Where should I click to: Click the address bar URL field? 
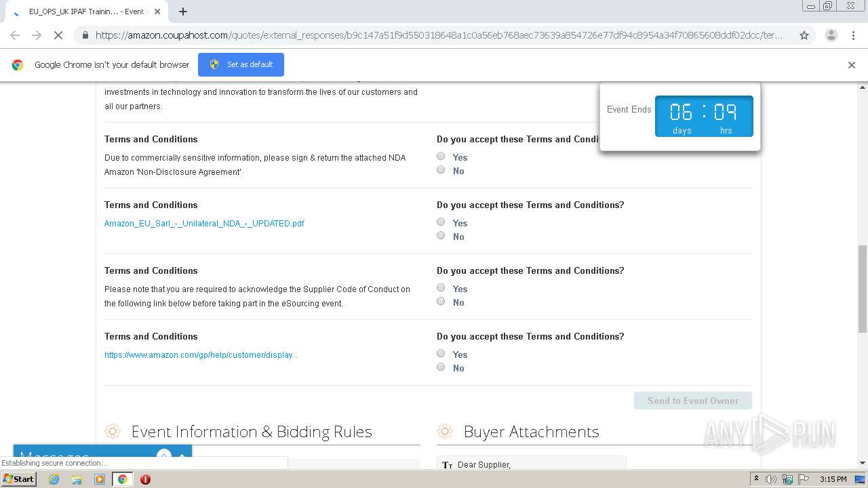point(439,35)
